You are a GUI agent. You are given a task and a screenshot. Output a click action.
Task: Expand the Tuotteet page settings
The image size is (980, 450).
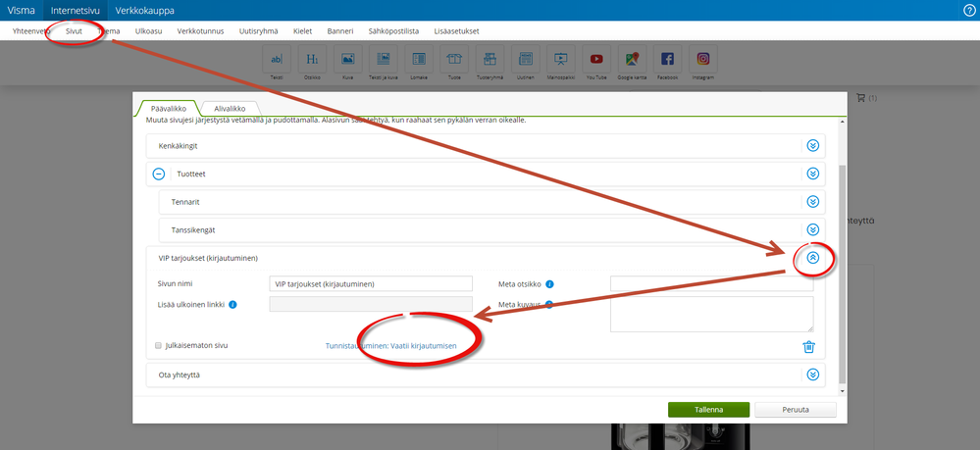tap(812, 174)
